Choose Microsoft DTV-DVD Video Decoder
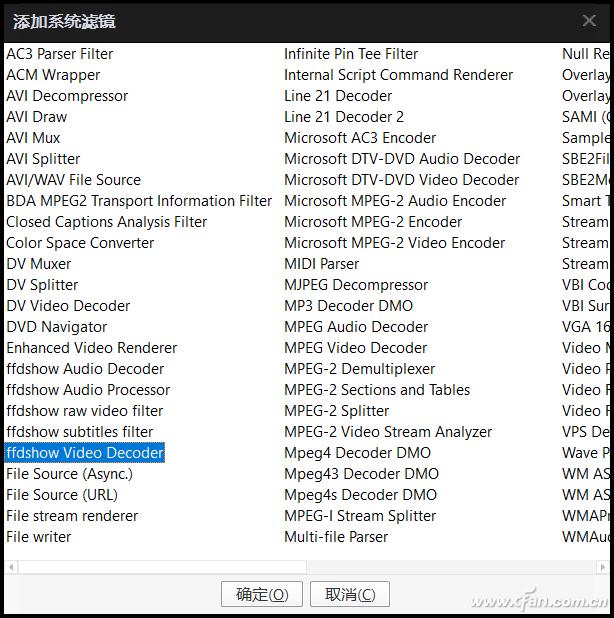The width and height of the screenshot is (614, 618). [x=402, y=180]
